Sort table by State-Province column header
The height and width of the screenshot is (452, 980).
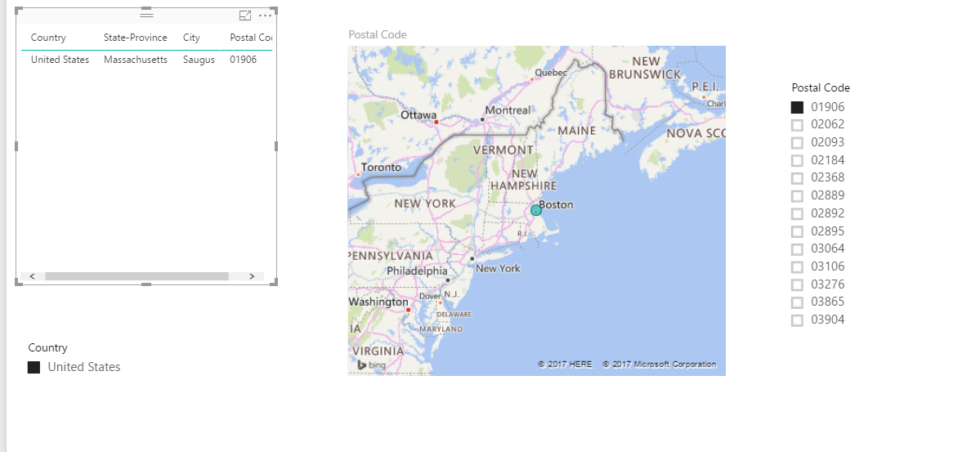pyautogui.click(x=136, y=38)
